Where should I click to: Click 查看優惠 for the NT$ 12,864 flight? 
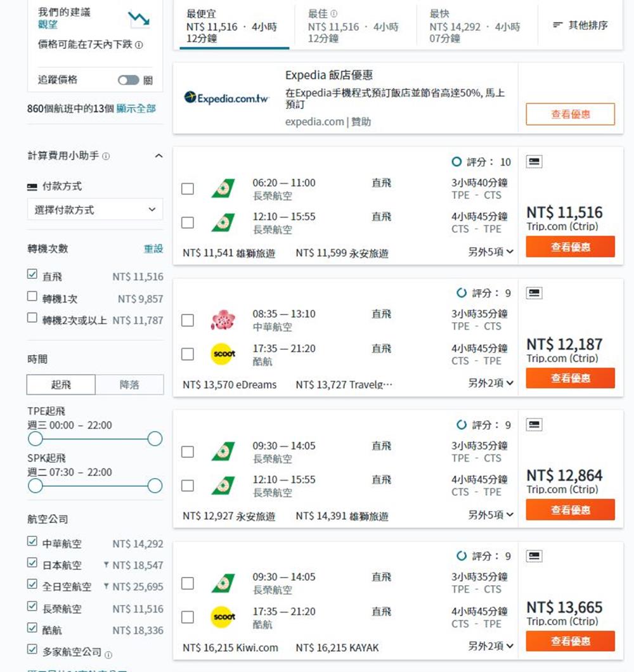pyautogui.click(x=570, y=510)
